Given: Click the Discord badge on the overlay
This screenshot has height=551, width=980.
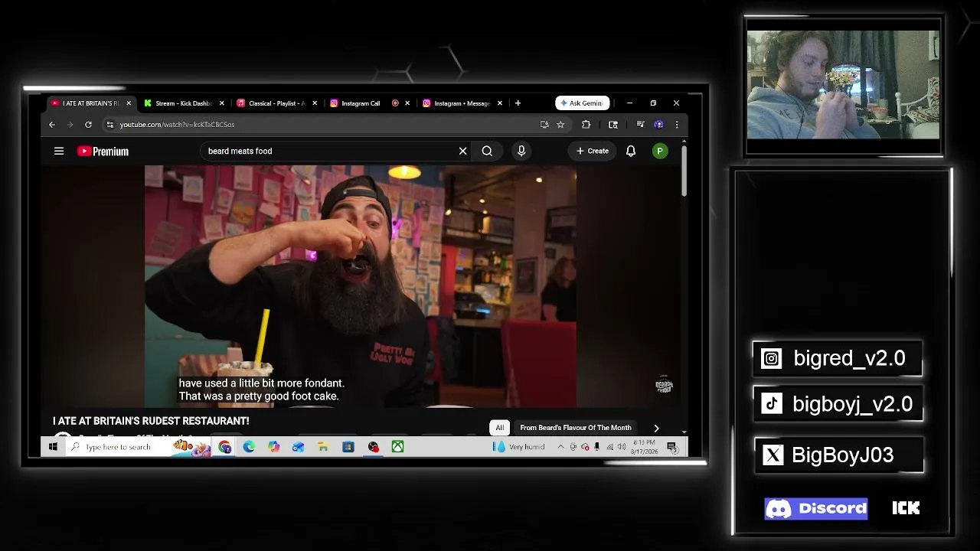Looking at the screenshot, I should (x=816, y=509).
